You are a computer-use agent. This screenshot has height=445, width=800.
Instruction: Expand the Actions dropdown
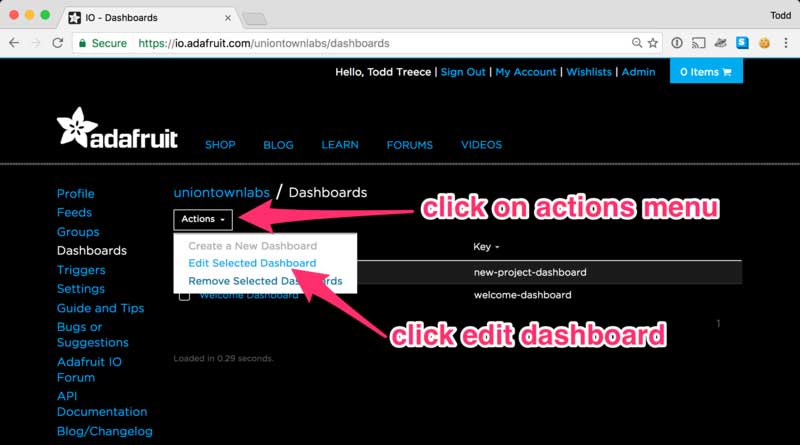203,219
